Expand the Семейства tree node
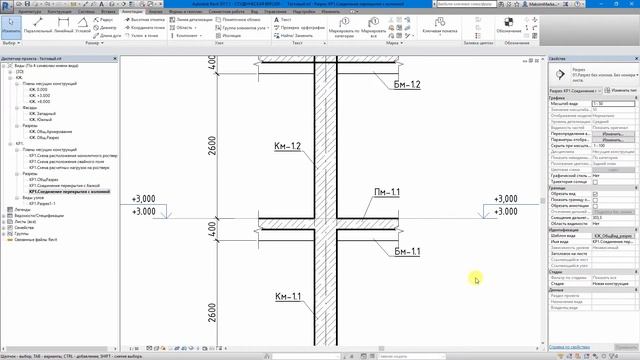The width and height of the screenshot is (640, 360). [x=4, y=228]
